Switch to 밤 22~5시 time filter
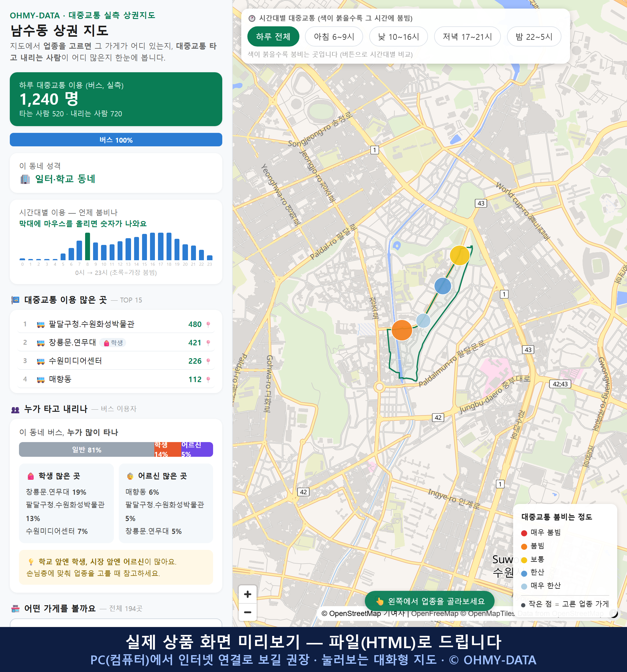This screenshot has width=627, height=672. click(534, 36)
